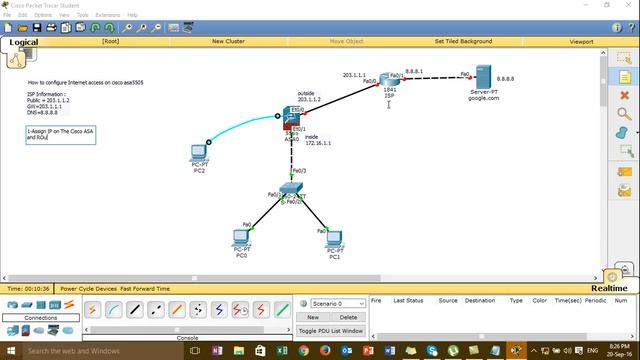Click the Delete scenario button
This screenshot has height=360, width=640.
(x=348, y=317)
